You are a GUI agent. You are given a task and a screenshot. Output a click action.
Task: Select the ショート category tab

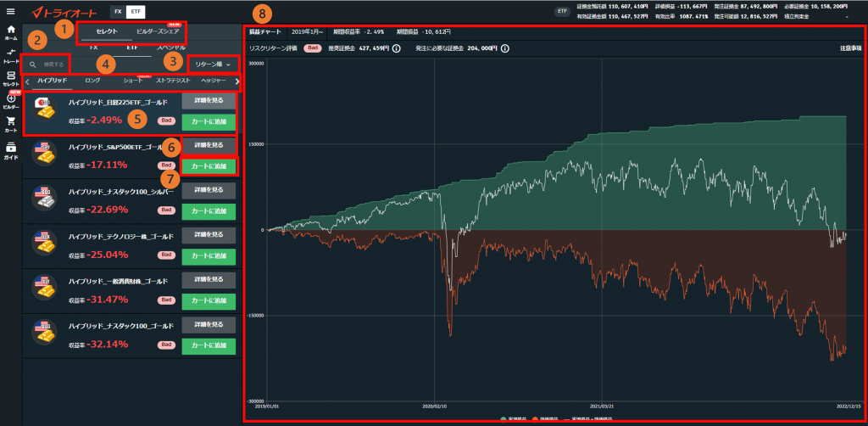133,81
